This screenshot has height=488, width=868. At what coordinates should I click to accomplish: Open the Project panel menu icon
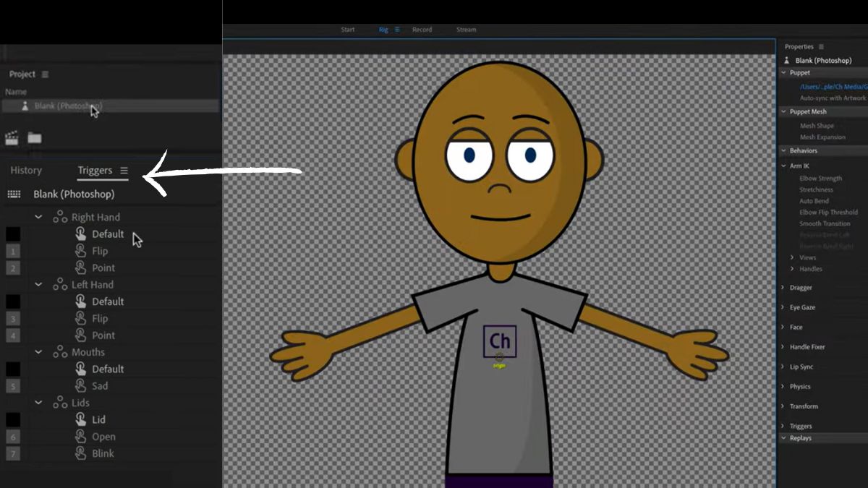45,74
